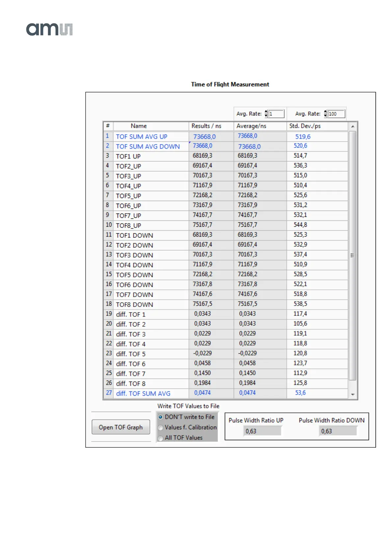Click the Std. Dev. value 519,6
Viewport: 392px width, 554px height.
click(303, 137)
